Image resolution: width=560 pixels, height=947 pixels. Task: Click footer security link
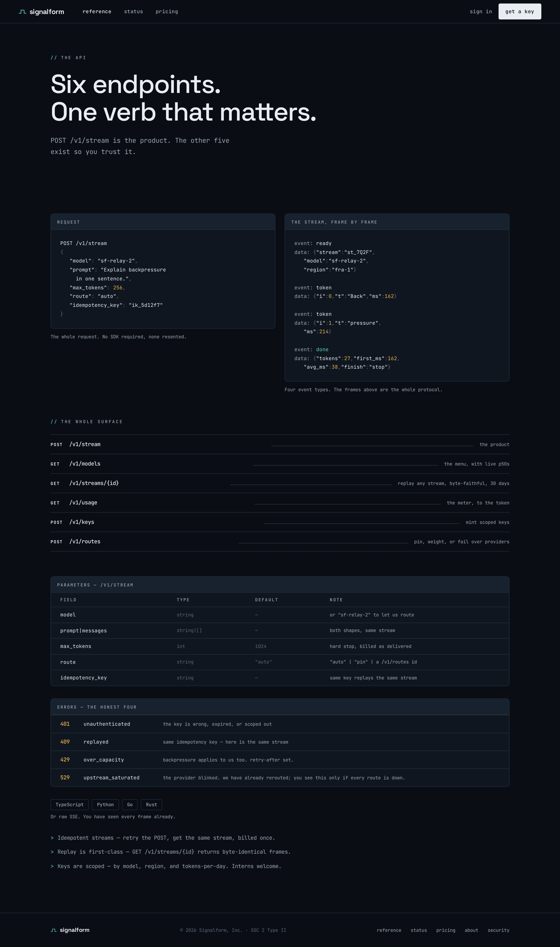click(498, 930)
